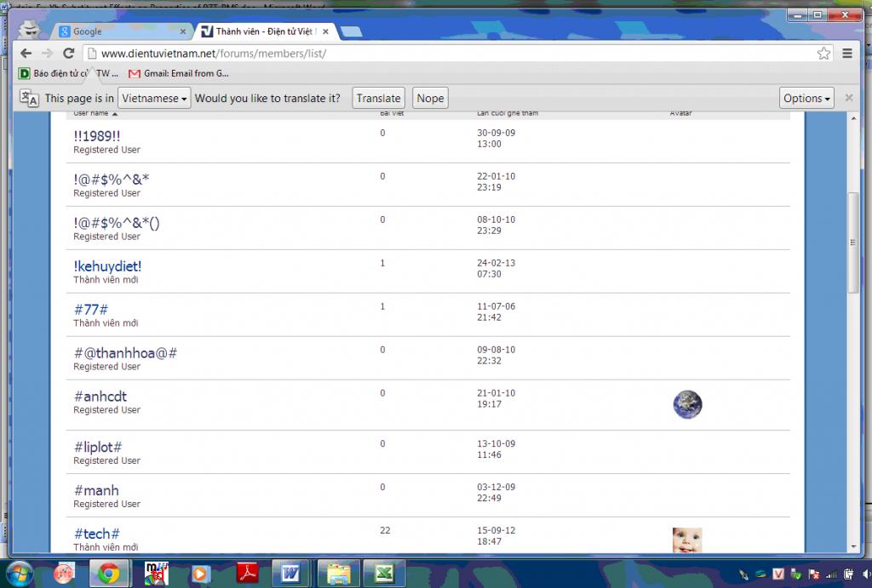The height and width of the screenshot is (588, 872).
Task: Reload the page with the refresh icon
Action: (68, 54)
